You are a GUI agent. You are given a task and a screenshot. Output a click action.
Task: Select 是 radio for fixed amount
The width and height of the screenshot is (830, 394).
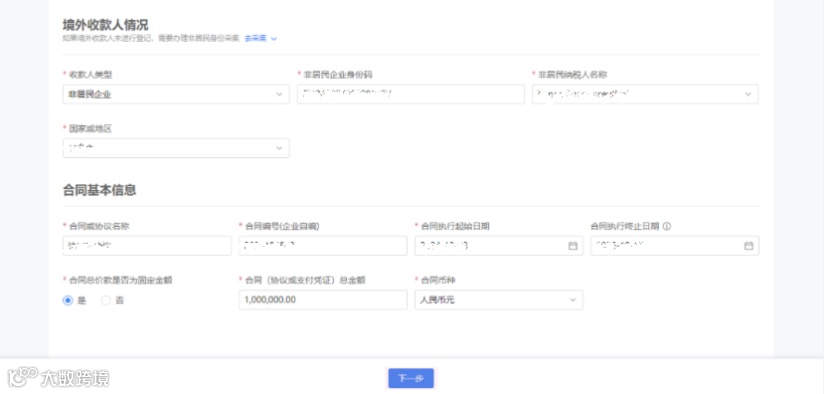(68, 300)
